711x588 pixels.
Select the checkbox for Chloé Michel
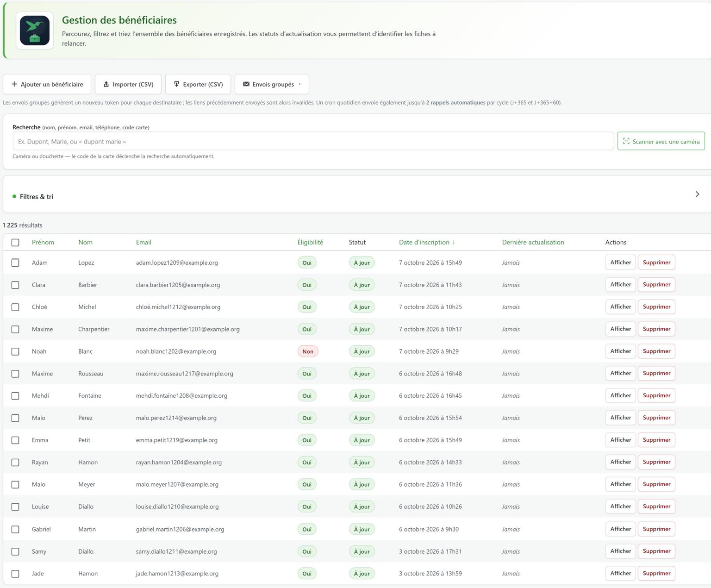[15, 307]
